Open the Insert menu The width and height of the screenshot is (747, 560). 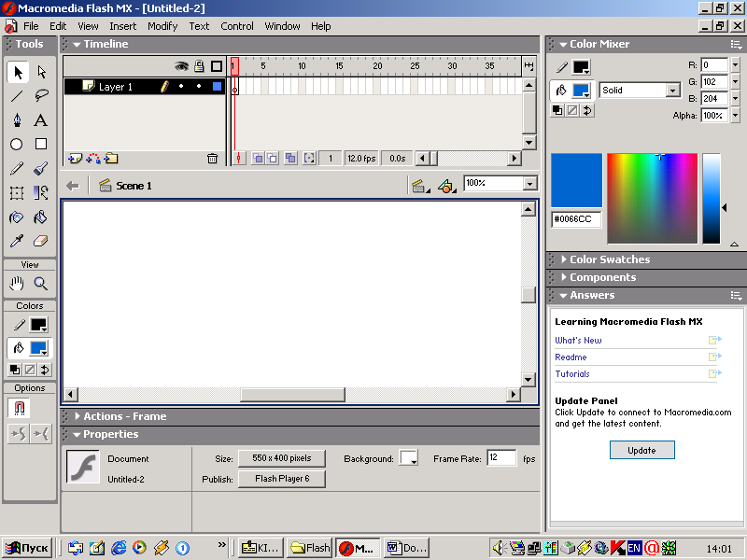(x=123, y=26)
